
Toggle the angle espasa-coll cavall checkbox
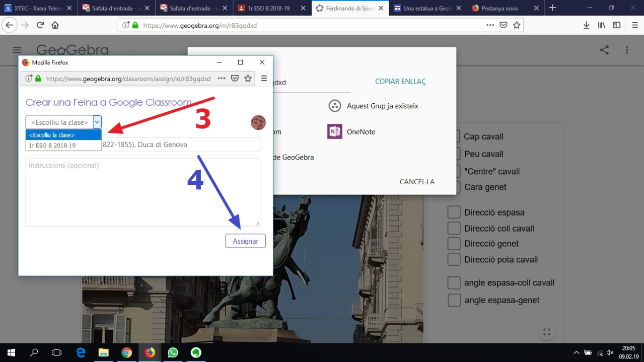click(x=454, y=282)
